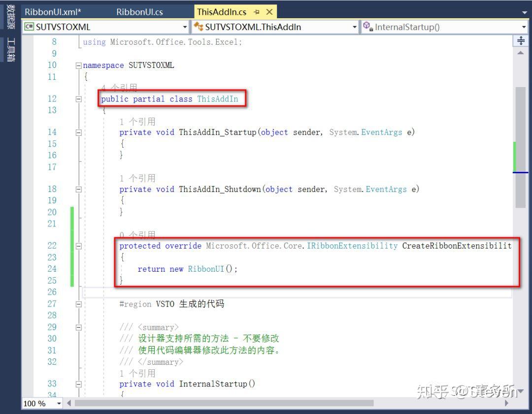Viewport: 532px width, 414px height.
Task: Open the RibbonUI.cs tab
Action: [139, 12]
